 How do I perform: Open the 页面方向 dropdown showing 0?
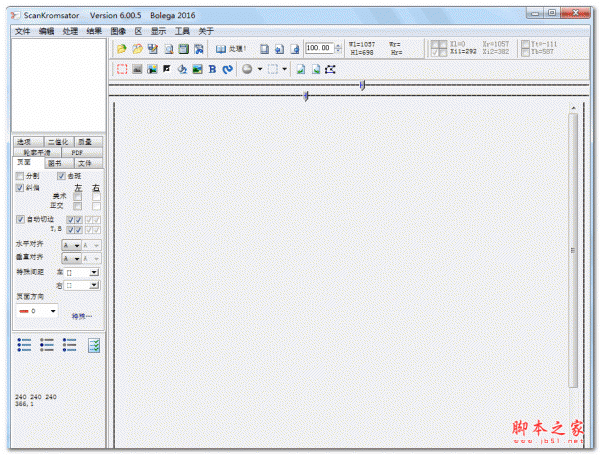[37, 311]
